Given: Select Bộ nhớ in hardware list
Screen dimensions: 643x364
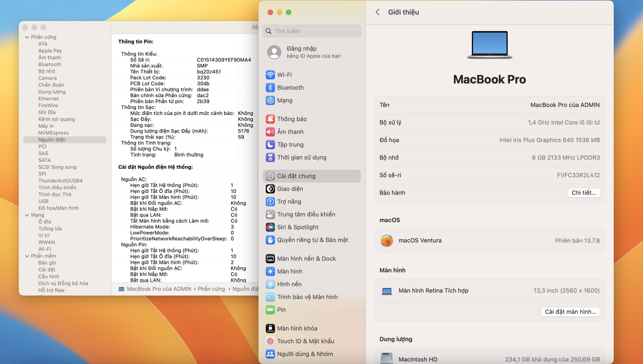Looking at the screenshot, I should 46,71.
